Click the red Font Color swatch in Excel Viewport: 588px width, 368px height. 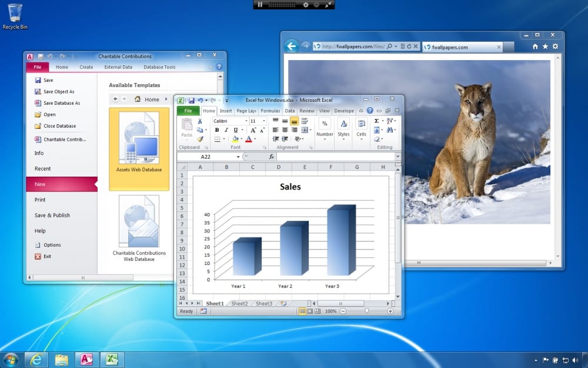(x=249, y=139)
